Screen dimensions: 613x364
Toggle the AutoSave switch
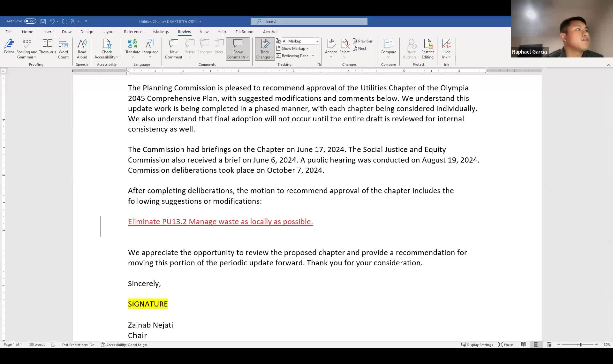click(30, 21)
